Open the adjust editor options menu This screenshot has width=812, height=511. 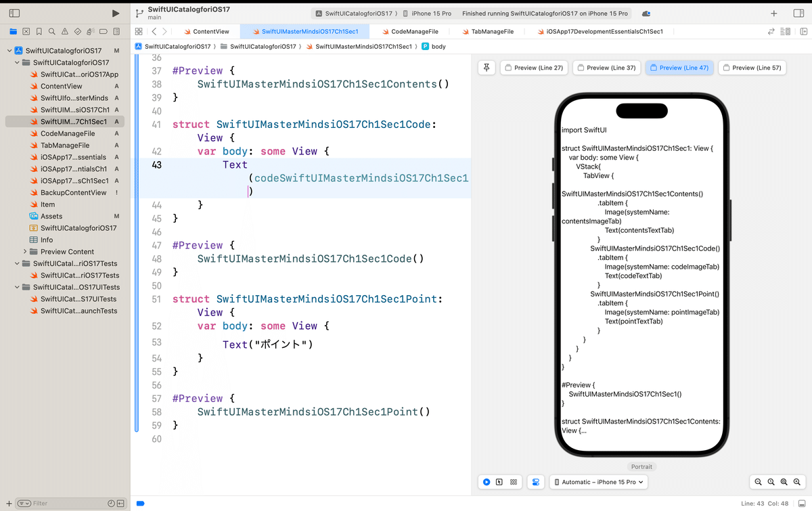(x=785, y=31)
